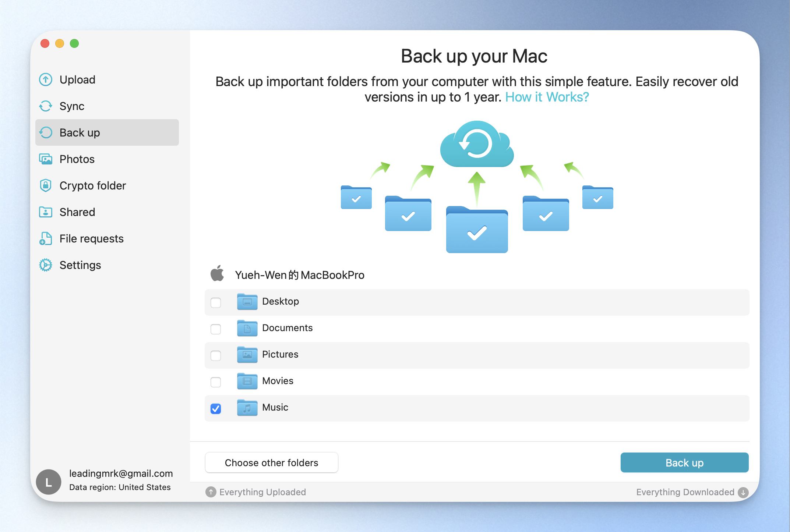Open the How it Works? link
The image size is (790, 532).
click(x=547, y=97)
